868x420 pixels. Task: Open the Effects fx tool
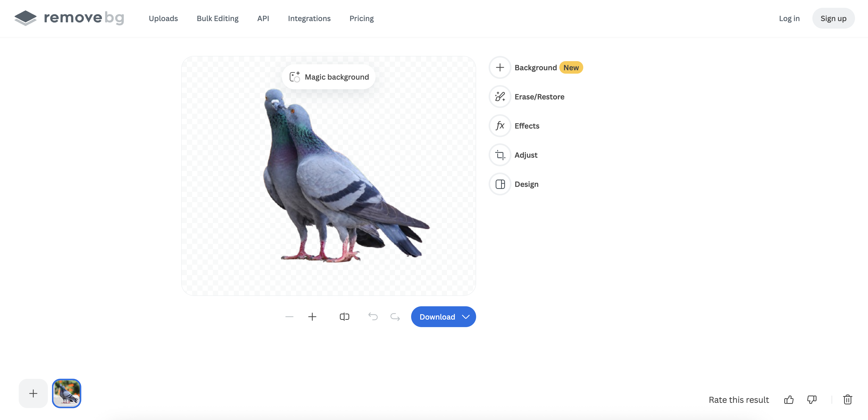pos(500,126)
